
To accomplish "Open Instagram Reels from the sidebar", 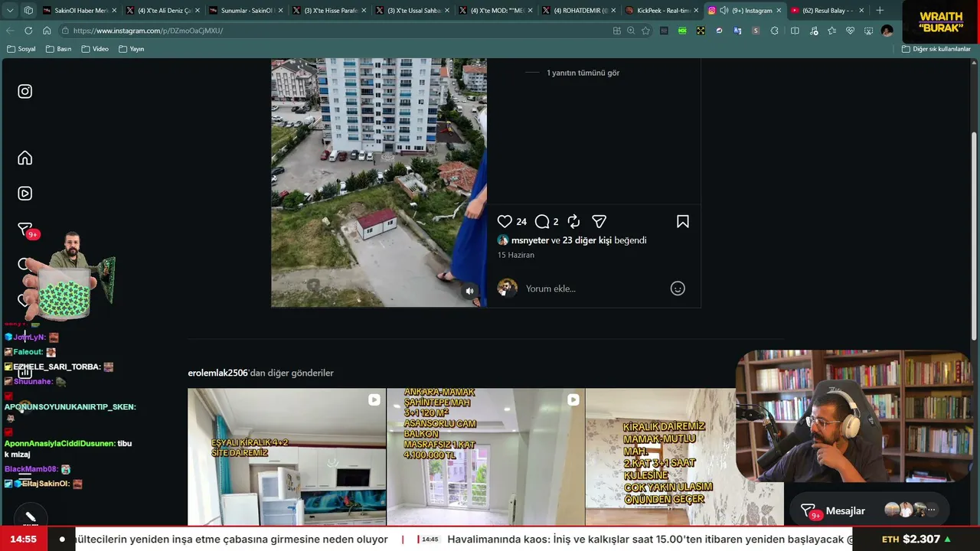I will click(25, 194).
